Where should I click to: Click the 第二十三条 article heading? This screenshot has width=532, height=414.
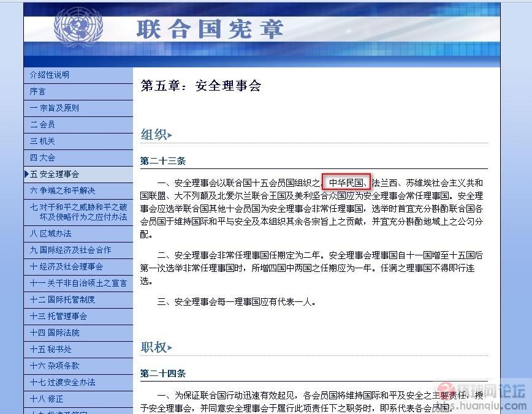(163, 161)
